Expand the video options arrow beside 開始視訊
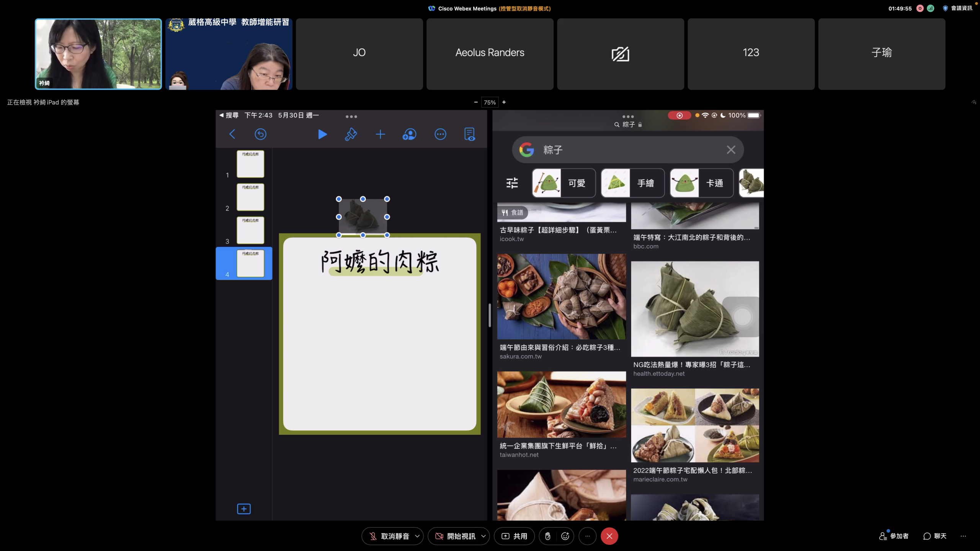 [x=483, y=536]
